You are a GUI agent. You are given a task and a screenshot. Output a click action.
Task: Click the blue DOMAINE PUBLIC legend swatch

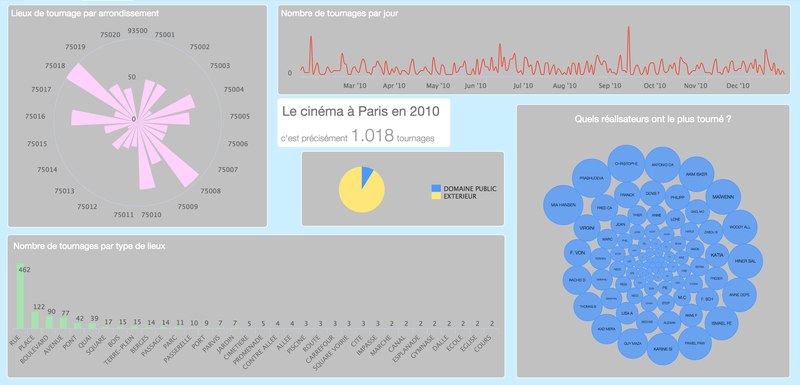[435, 188]
